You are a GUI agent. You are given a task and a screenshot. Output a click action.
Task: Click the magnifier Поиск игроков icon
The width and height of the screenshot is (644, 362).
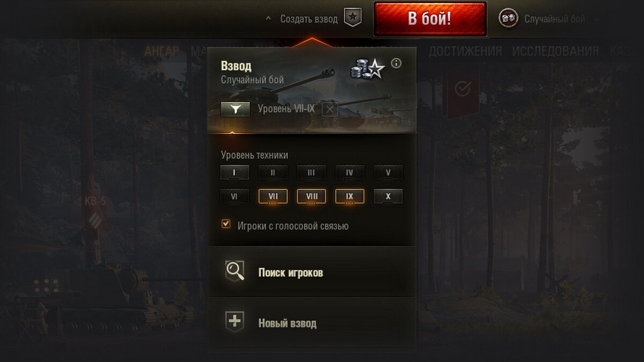[x=235, y=271]
